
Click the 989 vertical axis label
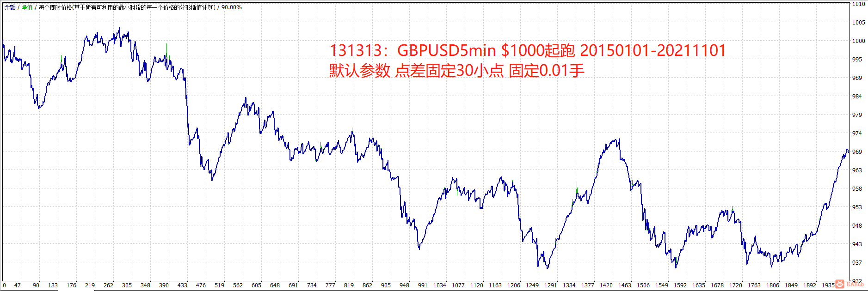(857, 78)
